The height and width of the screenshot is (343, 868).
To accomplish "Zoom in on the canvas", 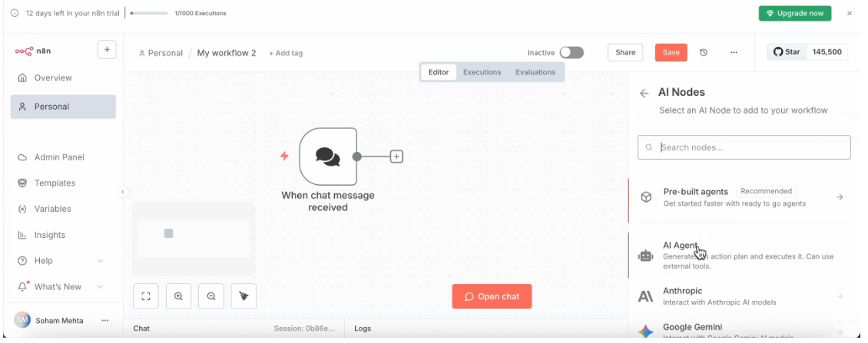I will click(178, 296).
